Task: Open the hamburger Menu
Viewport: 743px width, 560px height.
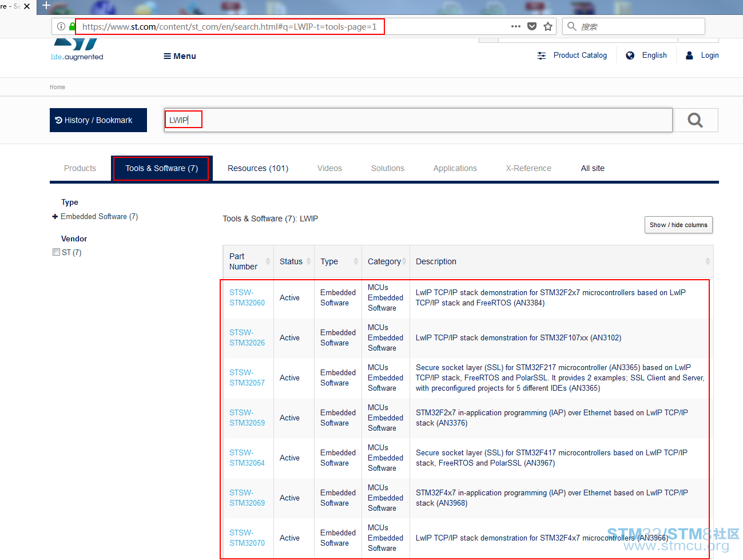Action: click(180, 56)
